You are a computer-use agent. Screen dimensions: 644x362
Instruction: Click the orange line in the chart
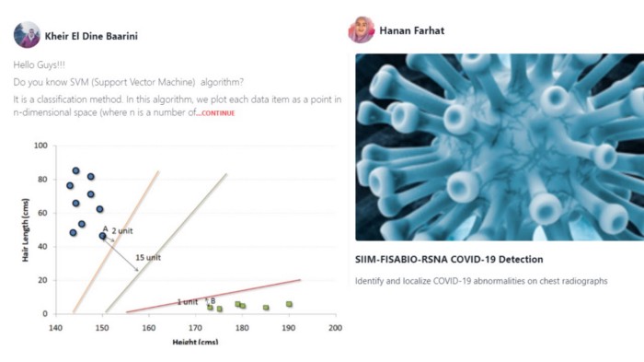point(116,242)
